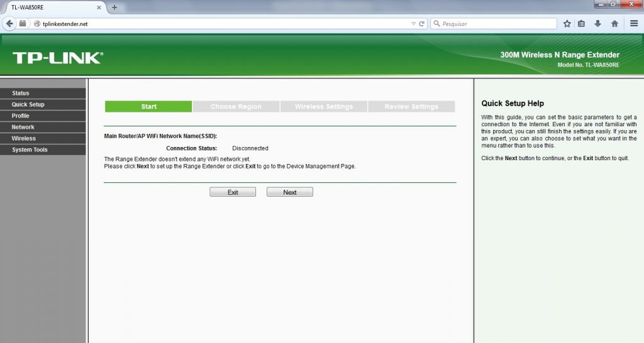Click the site identity globe icon
The width and height of the screenshot is (644, 343).
pyautogui.click(x=37, y=24)
